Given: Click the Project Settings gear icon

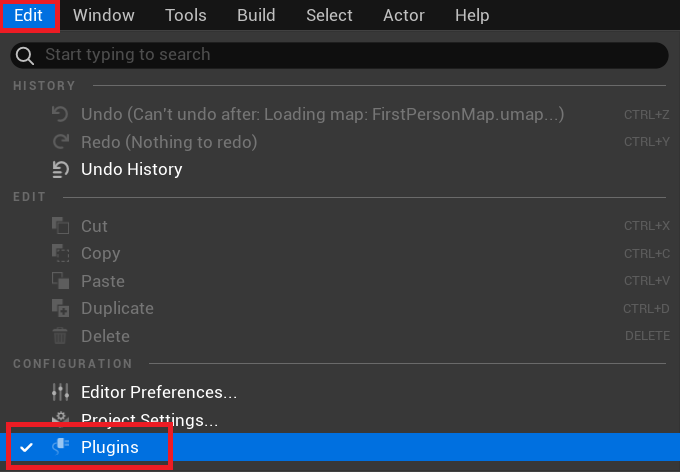Looking at the screenshot, I should 60,417.
